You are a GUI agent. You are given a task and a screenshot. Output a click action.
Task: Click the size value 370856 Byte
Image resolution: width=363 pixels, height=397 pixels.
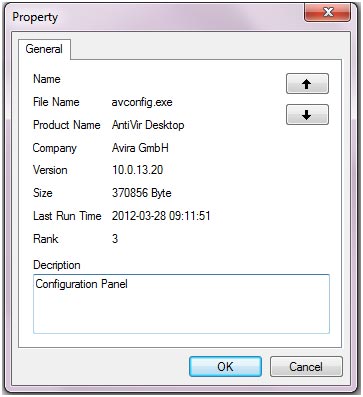pos(142,193)
